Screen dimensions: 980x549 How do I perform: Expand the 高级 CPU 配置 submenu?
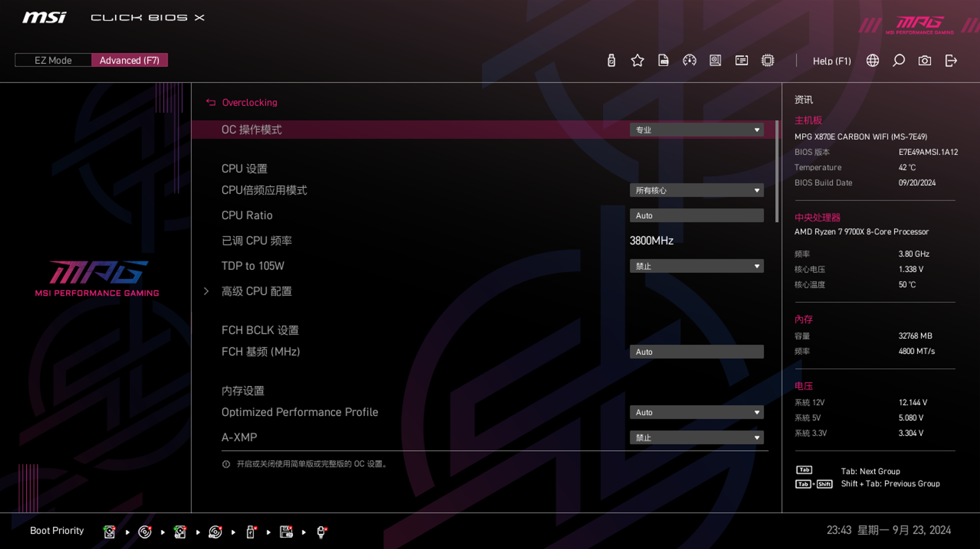point(256,291)
